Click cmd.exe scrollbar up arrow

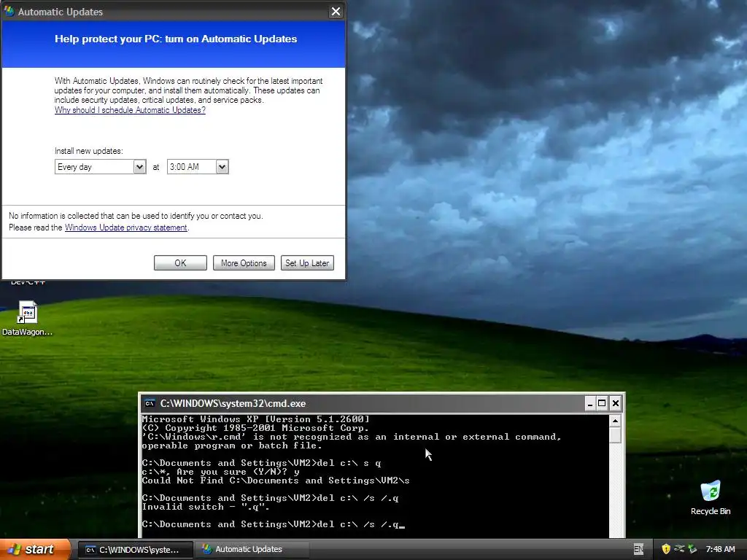[x=615, y=421]
